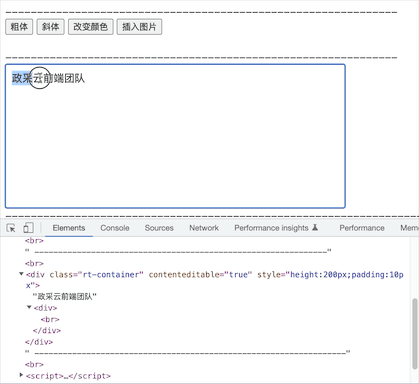Viewport: 419px width, 384px height.
Task: Click the 端 character in the editor text
Action: click(x=58, y=78)
